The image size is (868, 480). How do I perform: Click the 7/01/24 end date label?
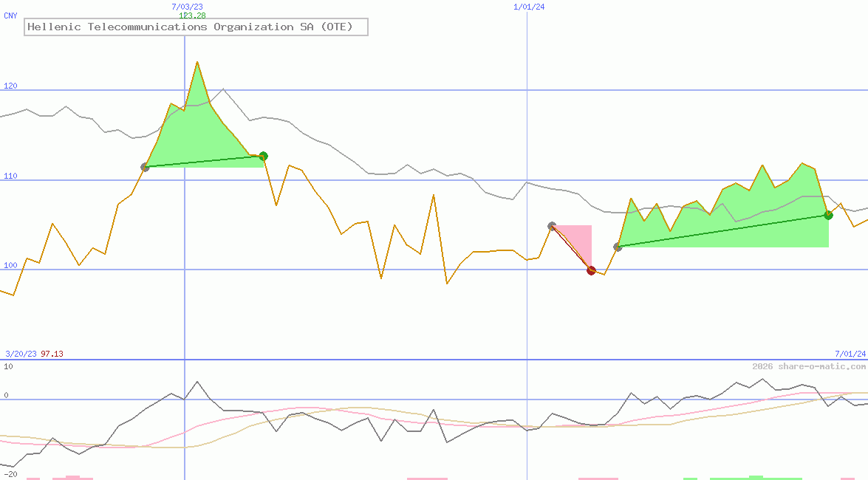click(850, 354)
